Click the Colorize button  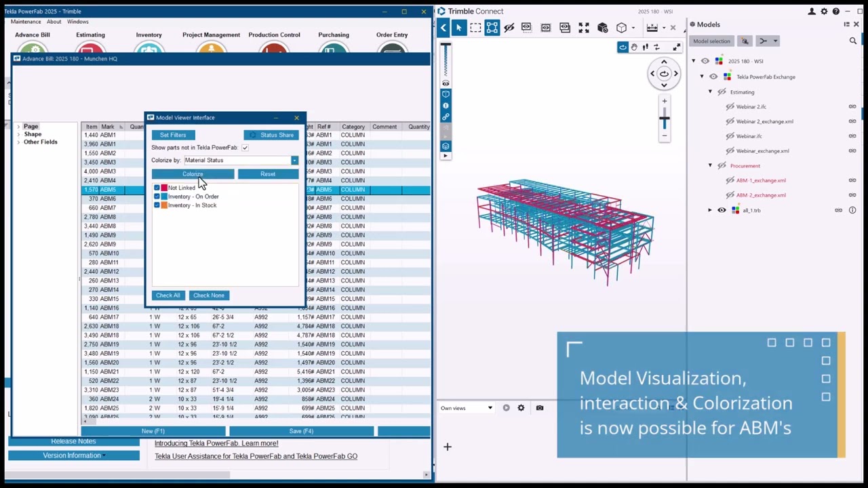pyautogui.click(x=193, y=174)
